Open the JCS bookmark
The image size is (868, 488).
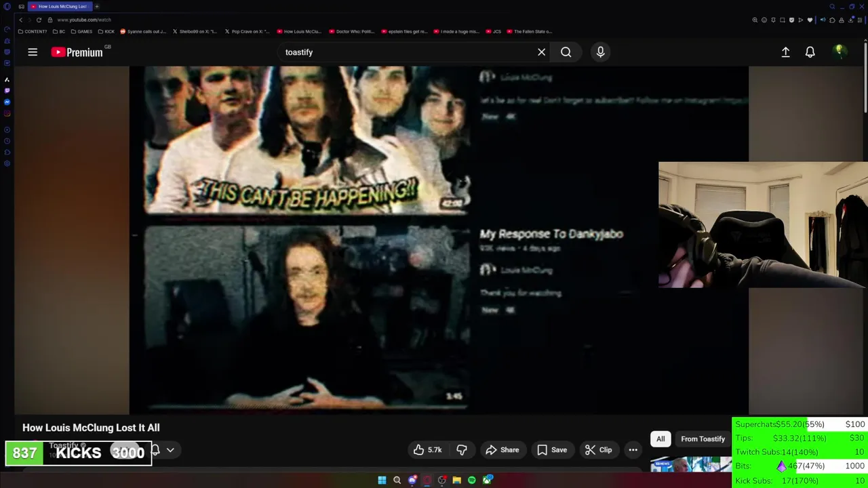493,31
